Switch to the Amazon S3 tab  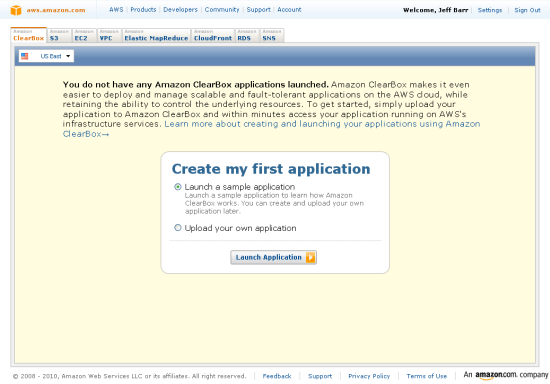click(59, 35)
